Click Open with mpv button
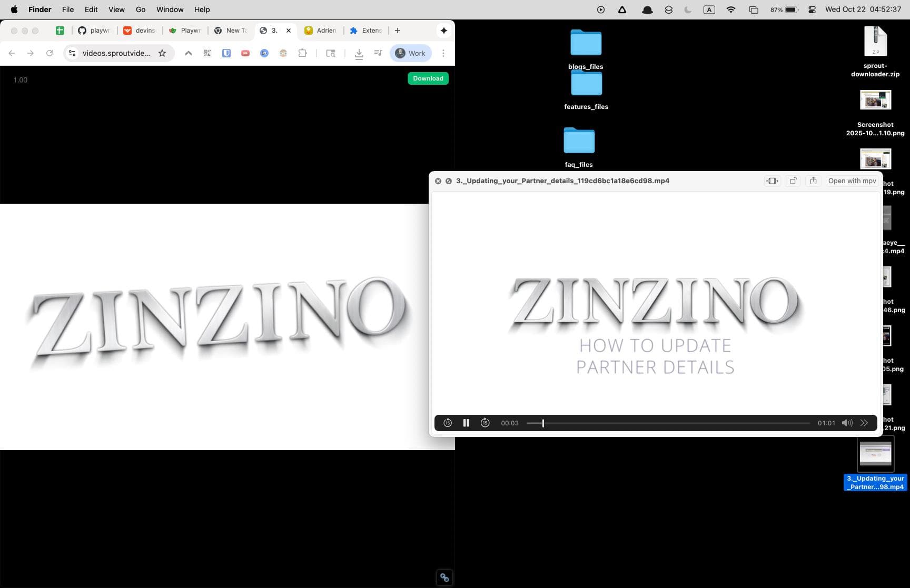This screenshot has height=588, width=910. [x=852, y=181]
